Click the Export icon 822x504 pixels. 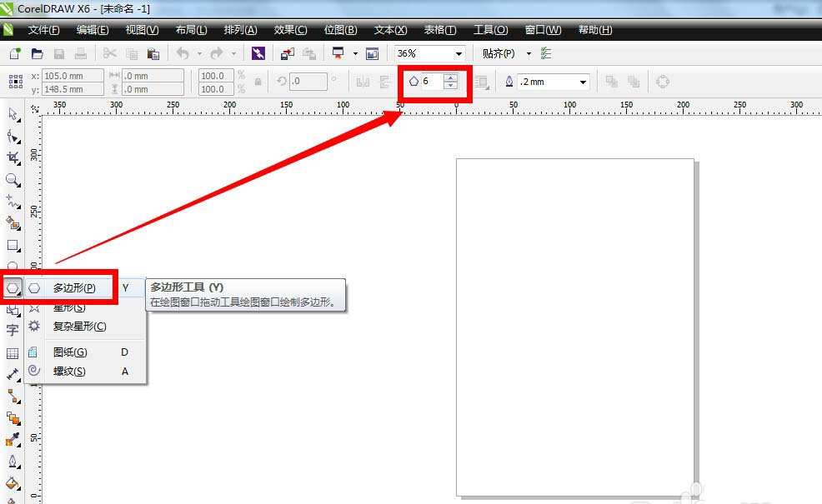tap(309, 53)
